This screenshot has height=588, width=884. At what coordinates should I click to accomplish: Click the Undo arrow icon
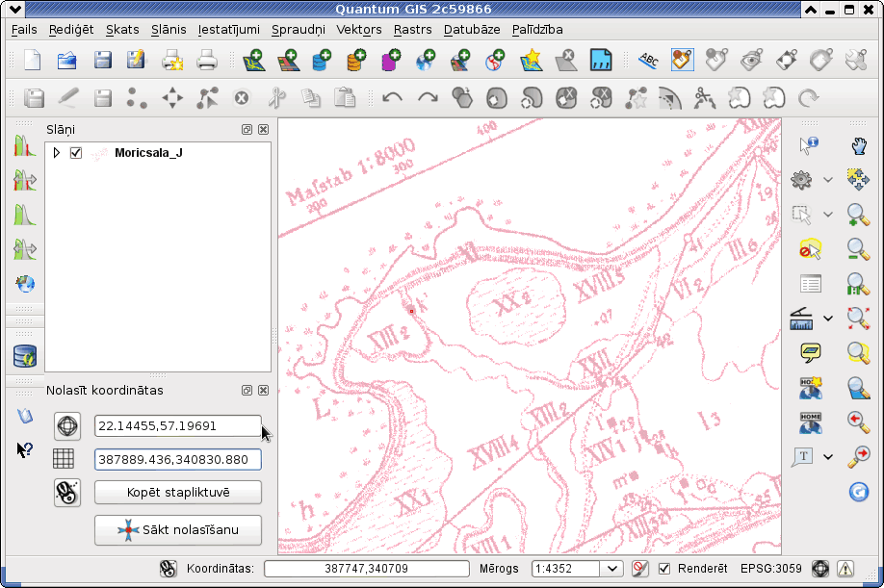(392, 98)
